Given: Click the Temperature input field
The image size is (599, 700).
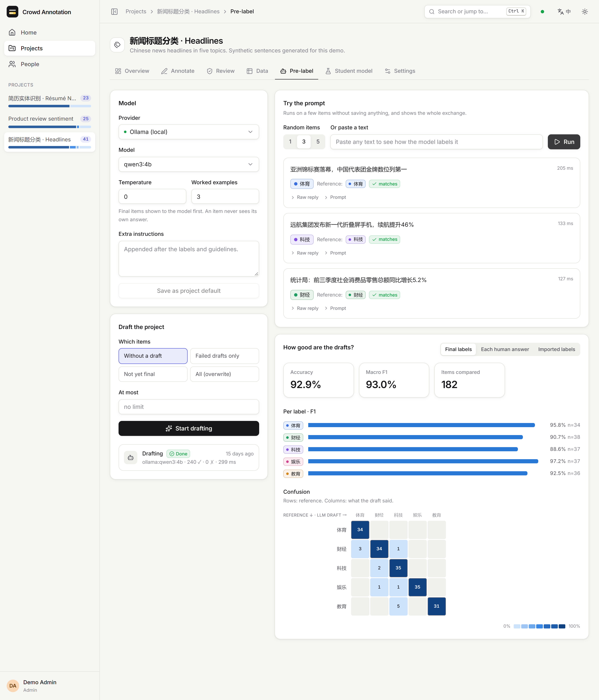Looking at the screenshot, I should tap(152, 197).
